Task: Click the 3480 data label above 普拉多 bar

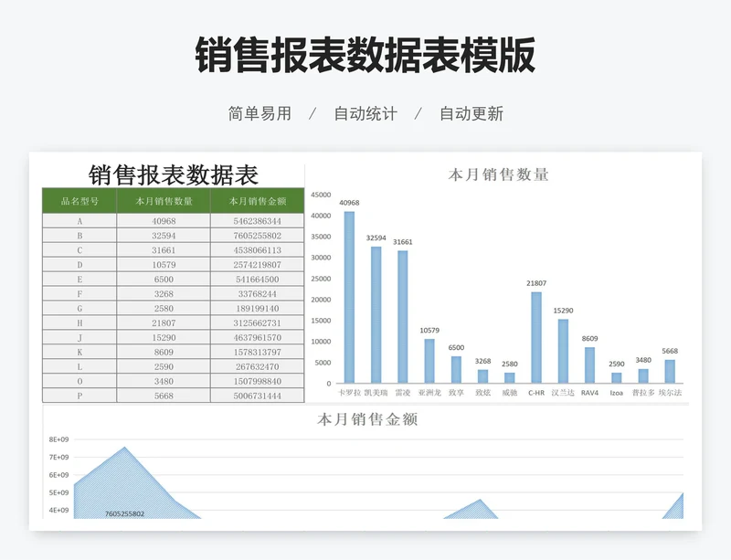Action: [x=643, y=360]
